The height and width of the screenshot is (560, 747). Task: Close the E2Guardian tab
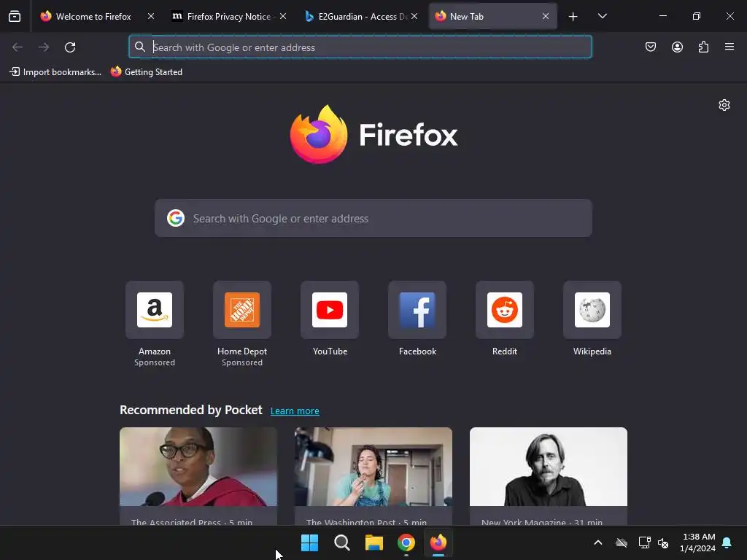(414, 17)
